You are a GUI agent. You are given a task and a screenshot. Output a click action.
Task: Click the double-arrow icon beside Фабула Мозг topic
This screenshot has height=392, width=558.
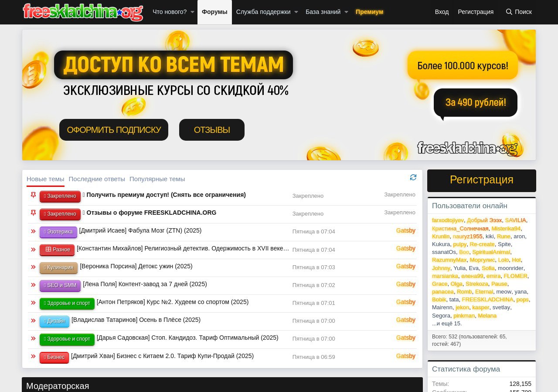[33, 231]
